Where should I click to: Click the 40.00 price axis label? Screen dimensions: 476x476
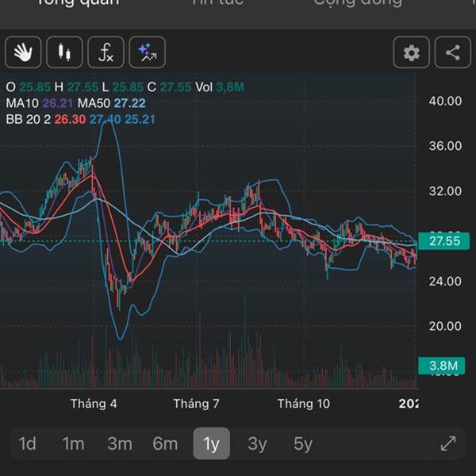[x=445, y=101]
